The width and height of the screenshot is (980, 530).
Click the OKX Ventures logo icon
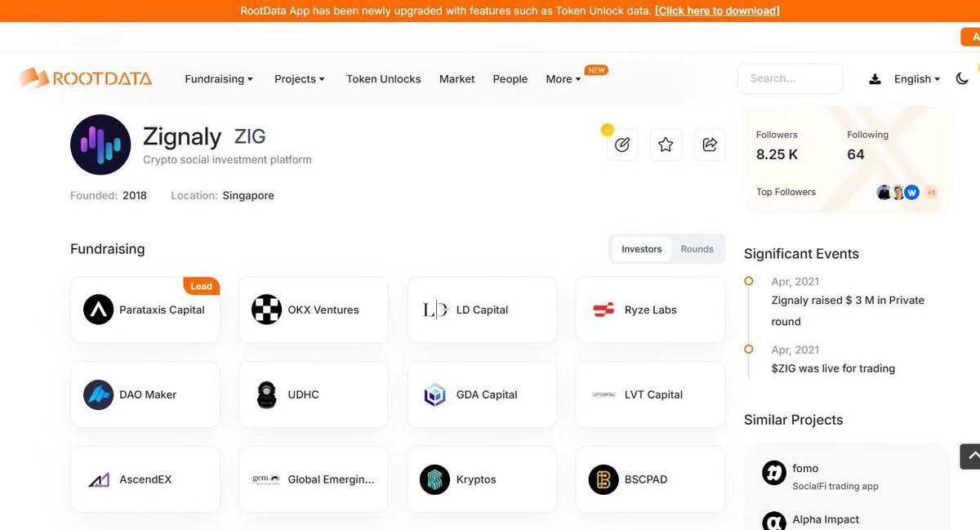coord(267,310)
